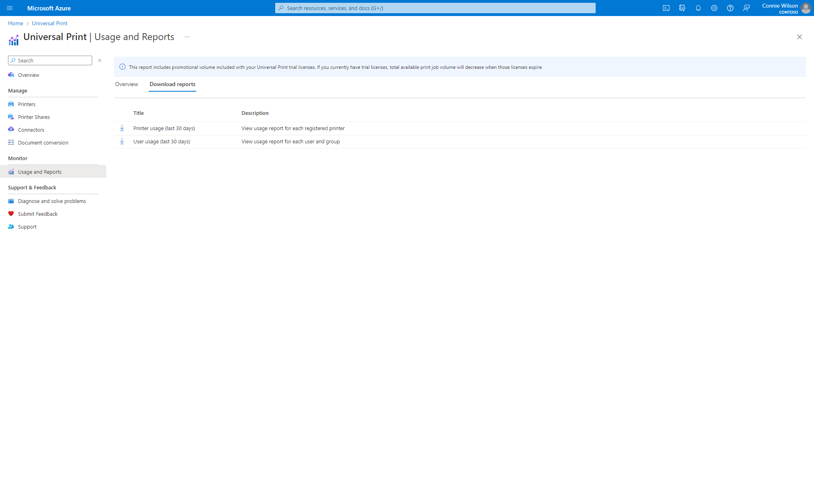Viewport: 814px width, 504px height.
Task: Click the Connectors icon in sidebar
Action: [11, 130]
